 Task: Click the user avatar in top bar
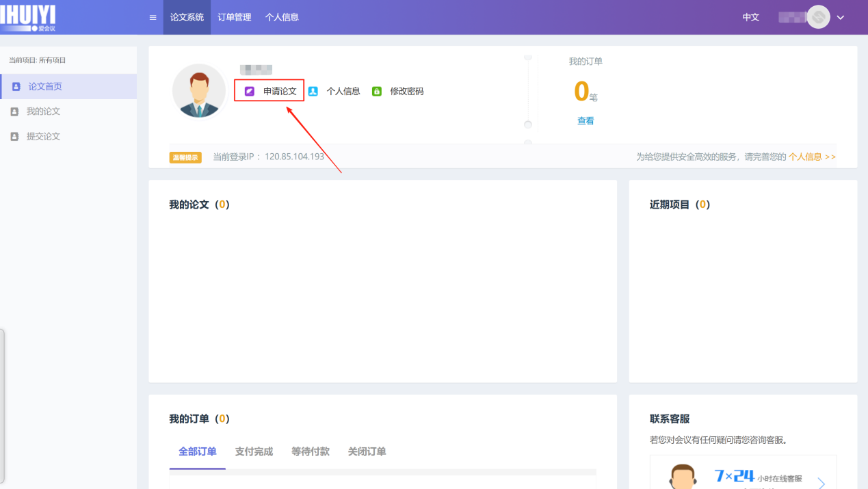tap(818, 17)
